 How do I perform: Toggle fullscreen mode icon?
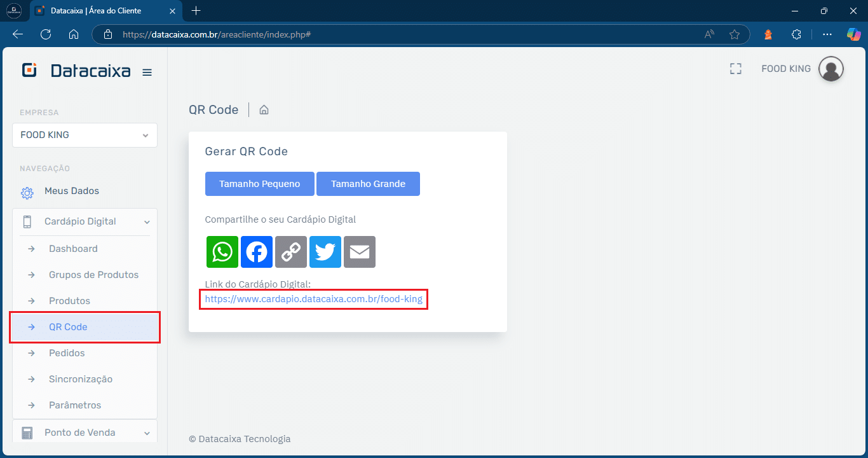735,69
